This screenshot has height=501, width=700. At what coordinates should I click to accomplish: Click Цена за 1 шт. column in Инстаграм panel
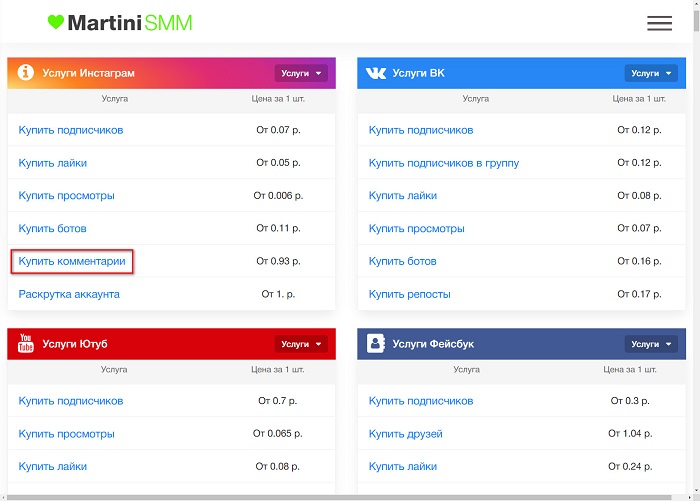tap(278, 99)
